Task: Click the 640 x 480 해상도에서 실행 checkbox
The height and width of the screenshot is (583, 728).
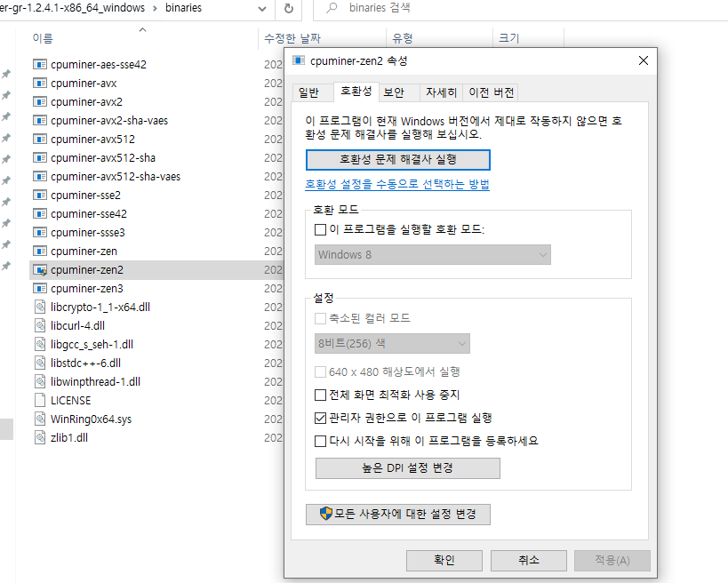Action: point(320,371)
